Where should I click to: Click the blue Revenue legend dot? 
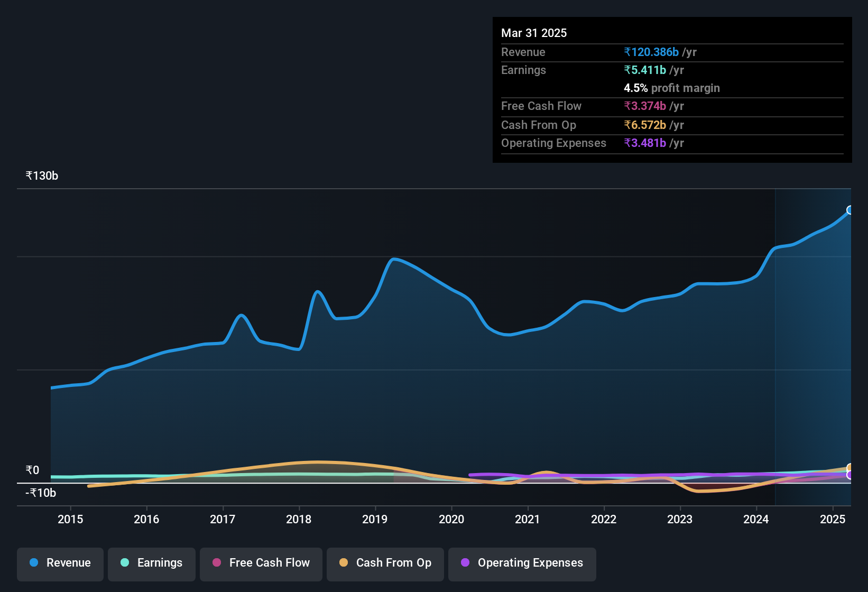34,563
